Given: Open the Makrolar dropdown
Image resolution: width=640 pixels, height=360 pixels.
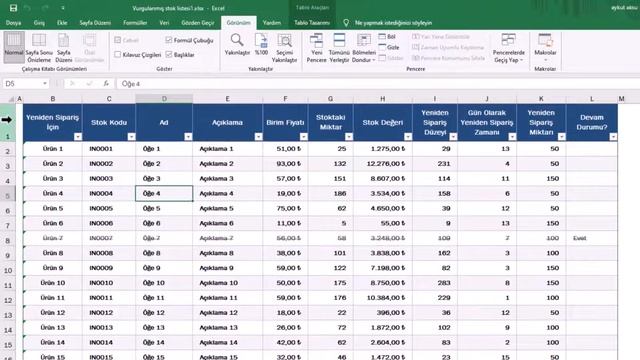Looking at the screenshot, I should pyautogui.click(x=545, y=48).
